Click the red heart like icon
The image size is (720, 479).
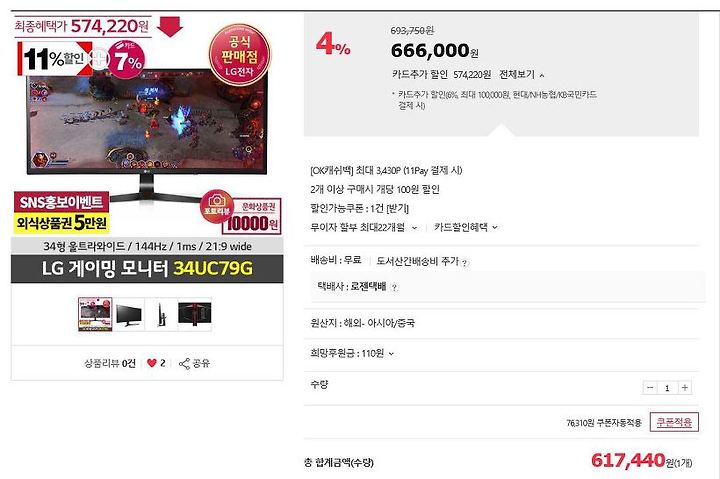(152, 363)
